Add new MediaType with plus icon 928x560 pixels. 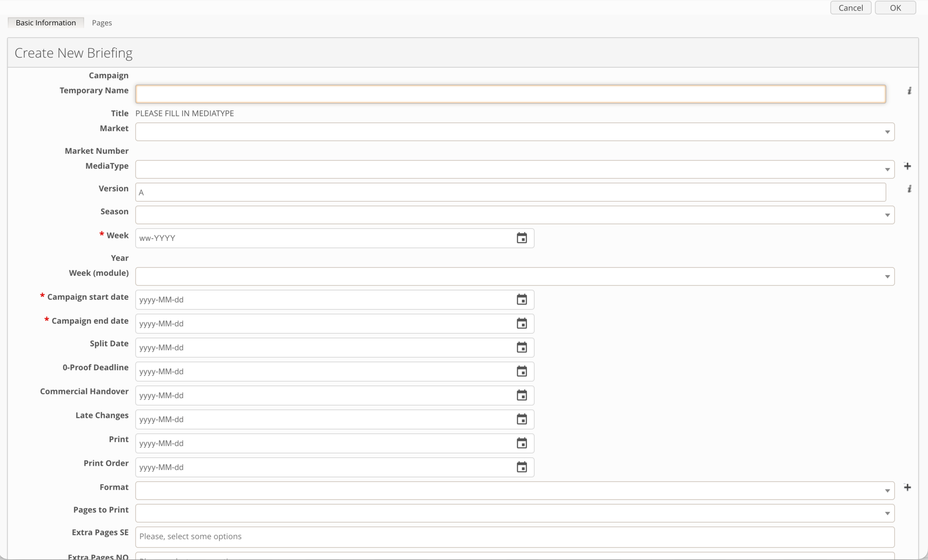[907, 166]
